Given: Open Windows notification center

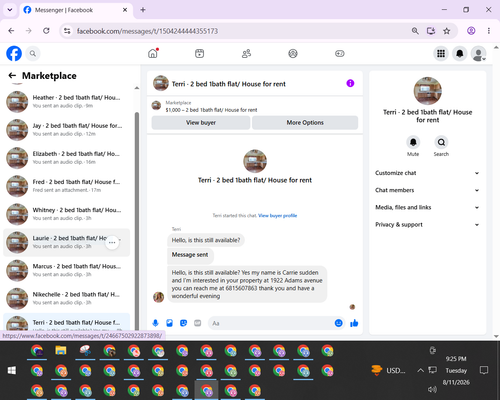Looking at the screenshot, I should click(484, 370).
